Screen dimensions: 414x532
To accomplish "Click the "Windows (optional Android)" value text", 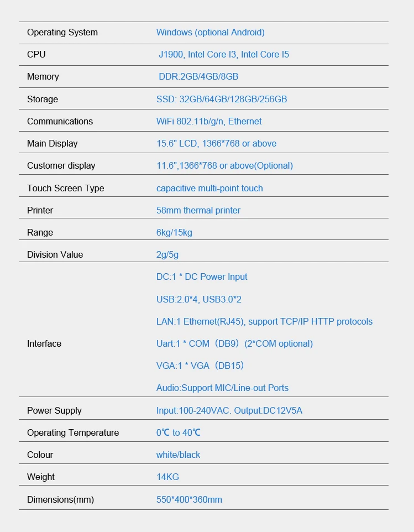I will coord(210,33).
